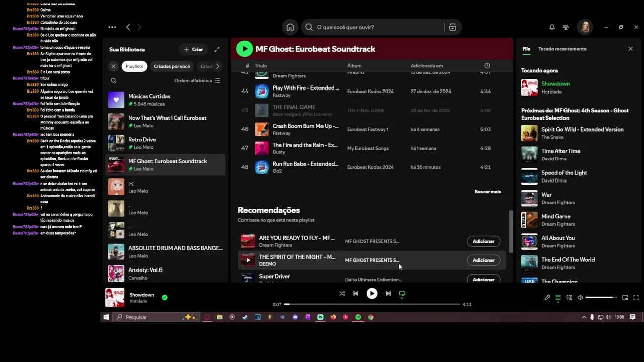The image size is (644, 362).
Task: Open the Browse icon in search bar
Action: (452, 27)
